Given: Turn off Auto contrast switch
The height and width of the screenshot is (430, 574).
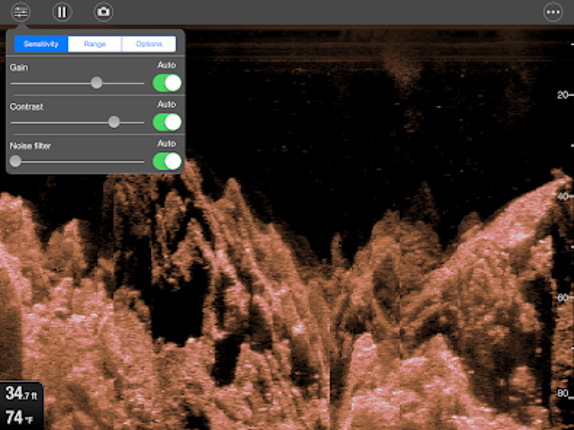Looking at the screenshot, I should pyautogui.click(x=167, y=122).
